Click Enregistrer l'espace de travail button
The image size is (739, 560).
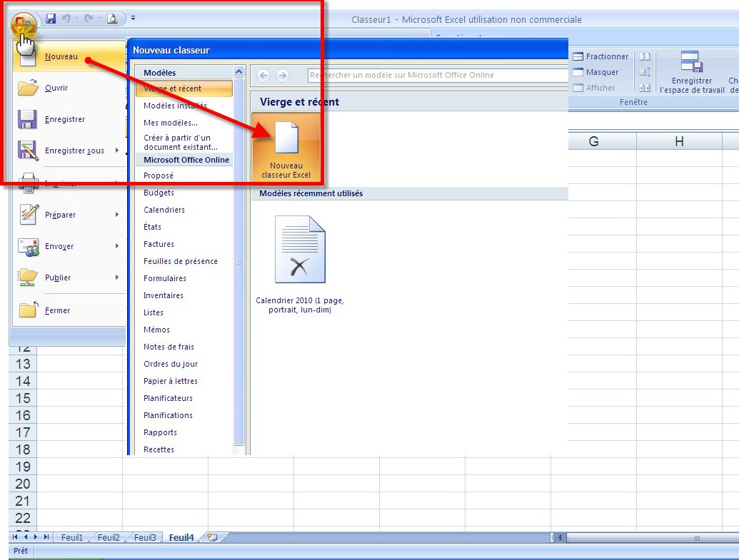692,73
